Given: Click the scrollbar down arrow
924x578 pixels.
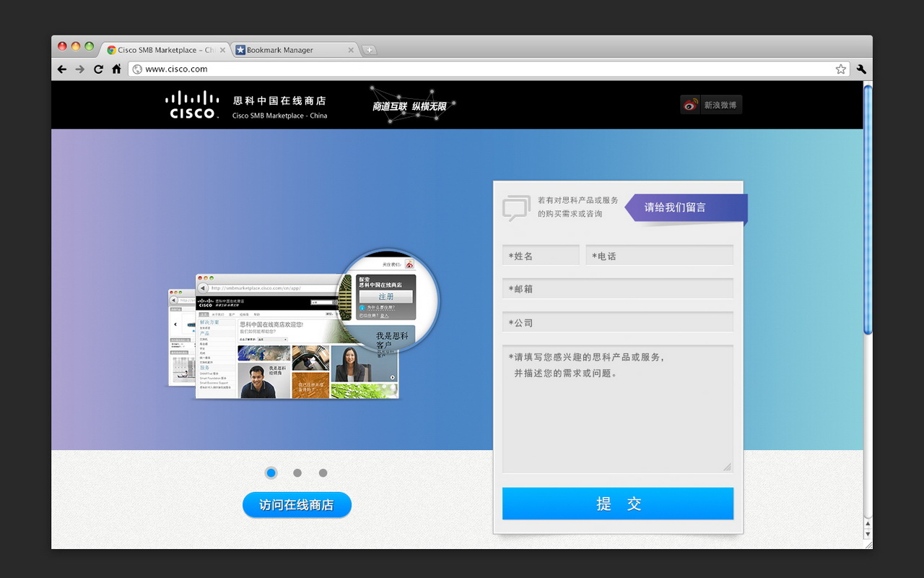Looking at the screenshot, I should (868, 534).
